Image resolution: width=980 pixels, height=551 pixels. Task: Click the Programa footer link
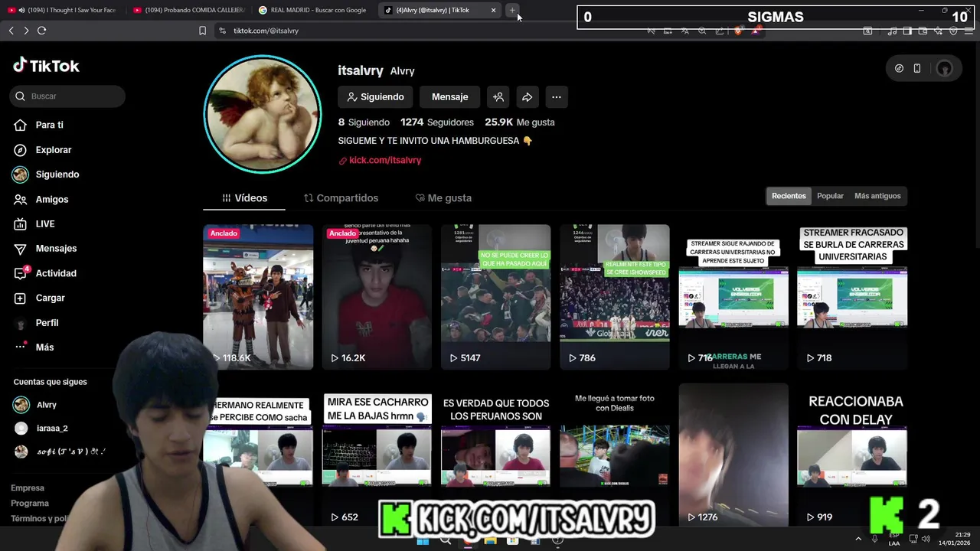(30, 504)
